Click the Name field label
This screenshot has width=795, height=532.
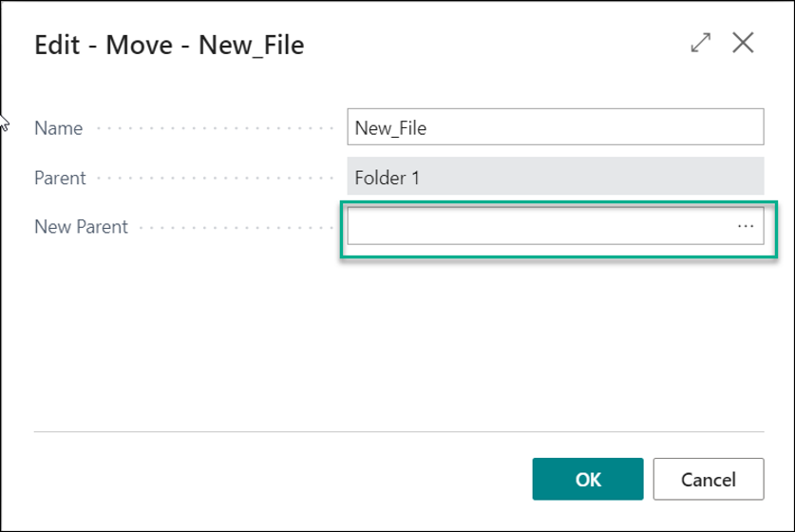pos(59,128)
